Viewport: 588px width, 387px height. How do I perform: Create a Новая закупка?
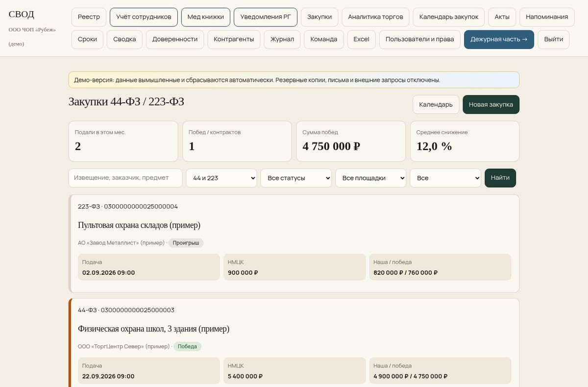click(x=491, y=104)
